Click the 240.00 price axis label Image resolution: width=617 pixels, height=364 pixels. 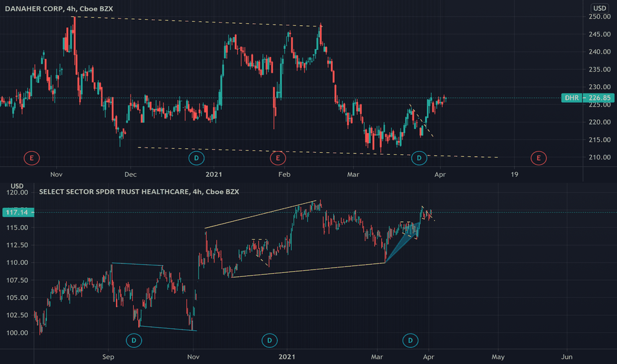tap(600, 52)
